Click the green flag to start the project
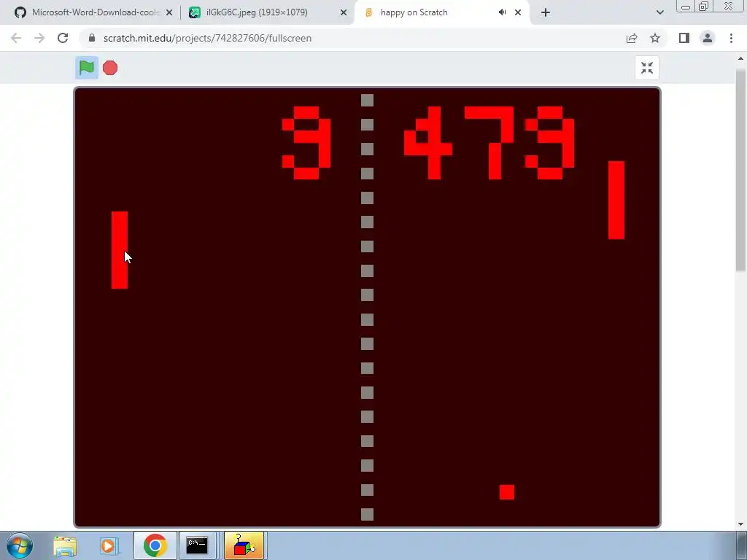747x560 pixels. (87, 68)
